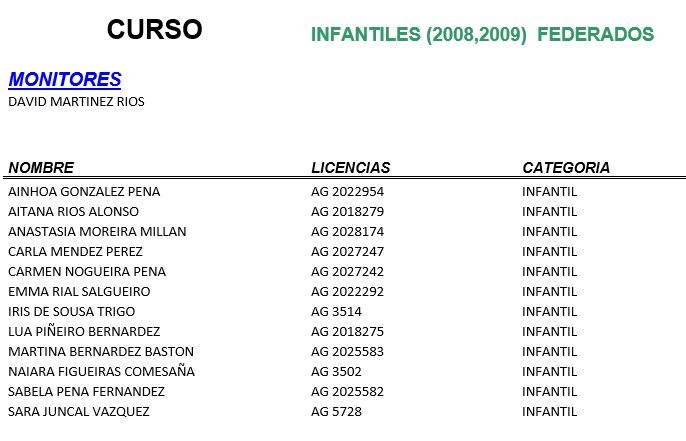
Task: Select EMMA RIAL SALGUEIRO name cell
Action: [x=79, y=291]
